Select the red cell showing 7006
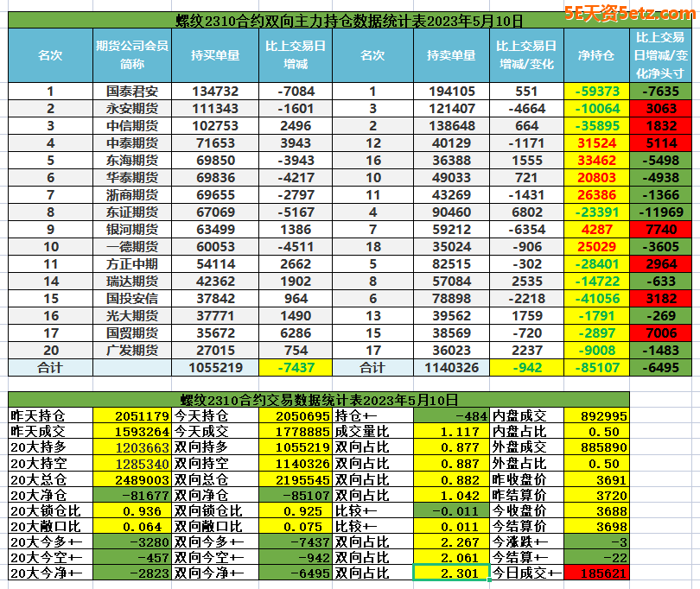This screenshot has width=700, height=589. point(661,332)
